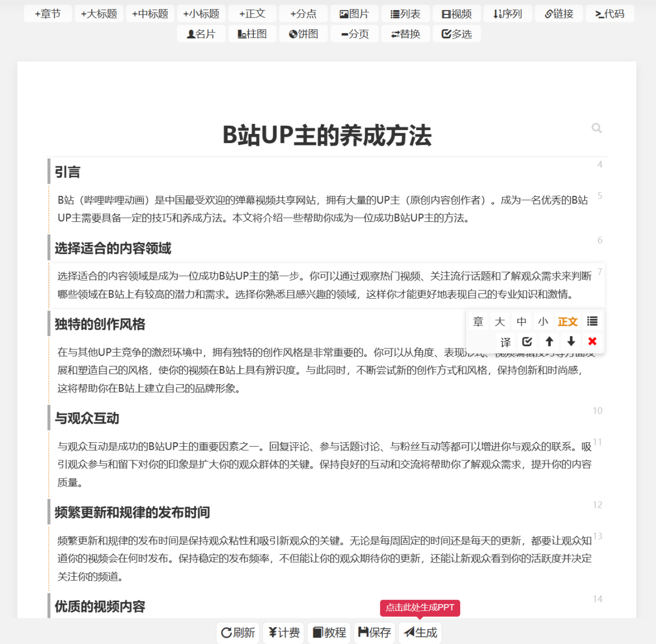Convert block to 大 heading type
This screenshot has width=656, height=644.
pos(500,321)
